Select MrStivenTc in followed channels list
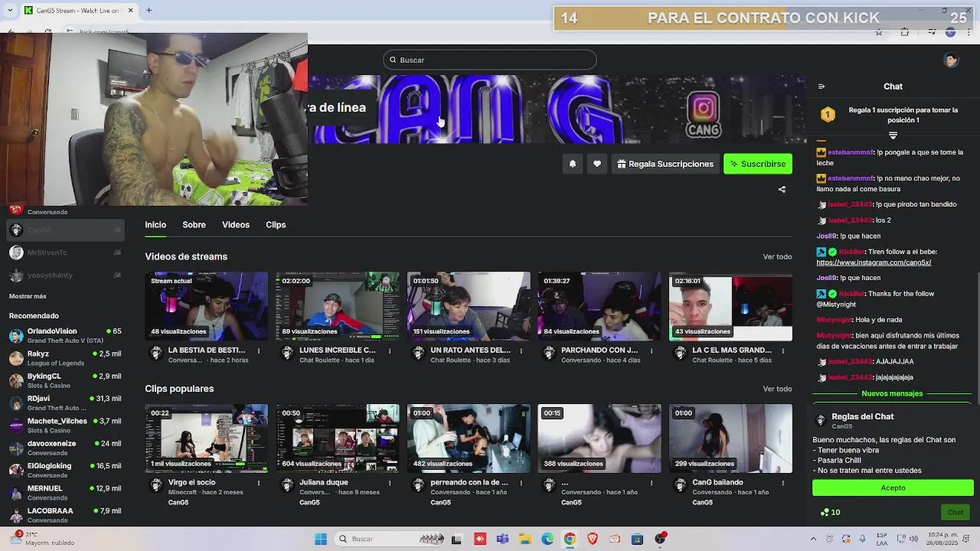980x551 pixels. tap(65, 253)
